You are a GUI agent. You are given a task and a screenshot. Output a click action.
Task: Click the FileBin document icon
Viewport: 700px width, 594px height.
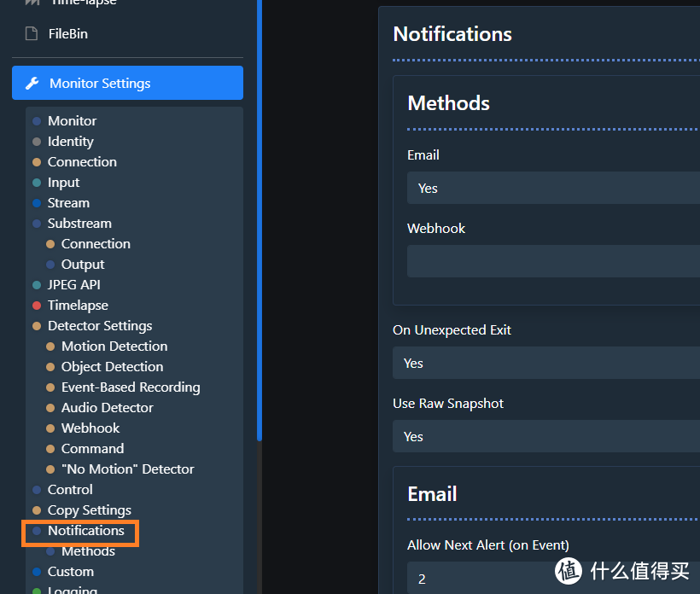point(32,34)
